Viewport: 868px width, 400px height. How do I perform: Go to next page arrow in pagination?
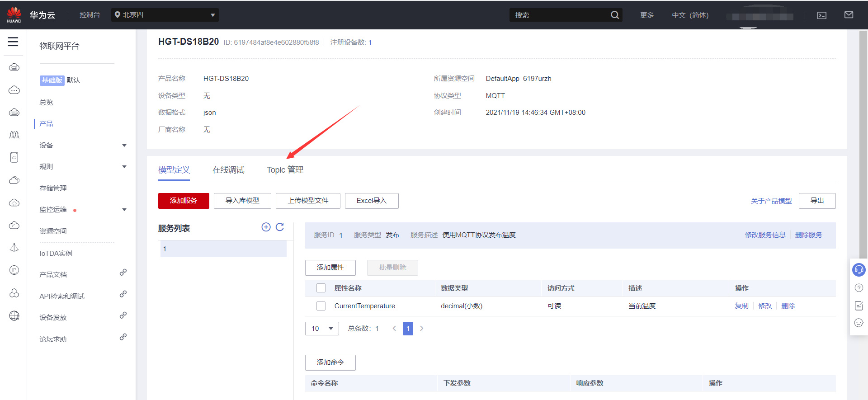coord(421,329)
